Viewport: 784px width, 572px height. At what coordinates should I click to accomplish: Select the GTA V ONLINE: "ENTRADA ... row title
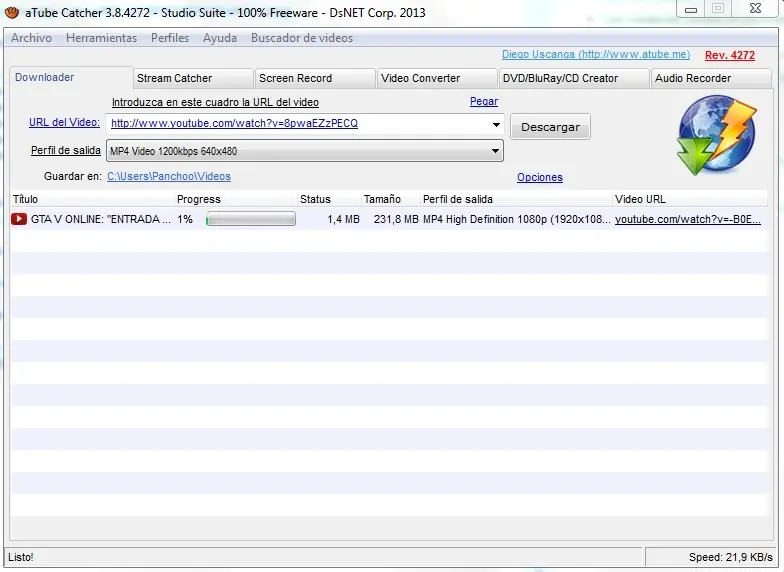click(100, 219)
